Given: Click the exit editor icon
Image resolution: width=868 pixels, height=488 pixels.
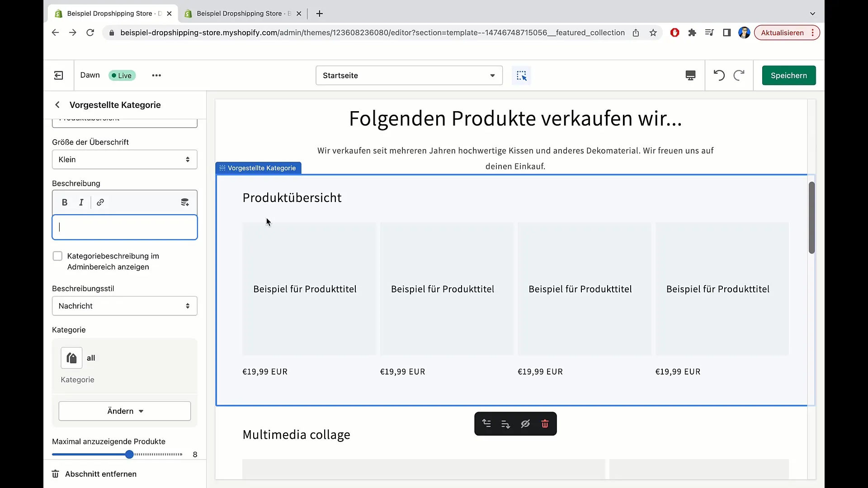Looking at the screenshot, I should (x=59, y=75).
